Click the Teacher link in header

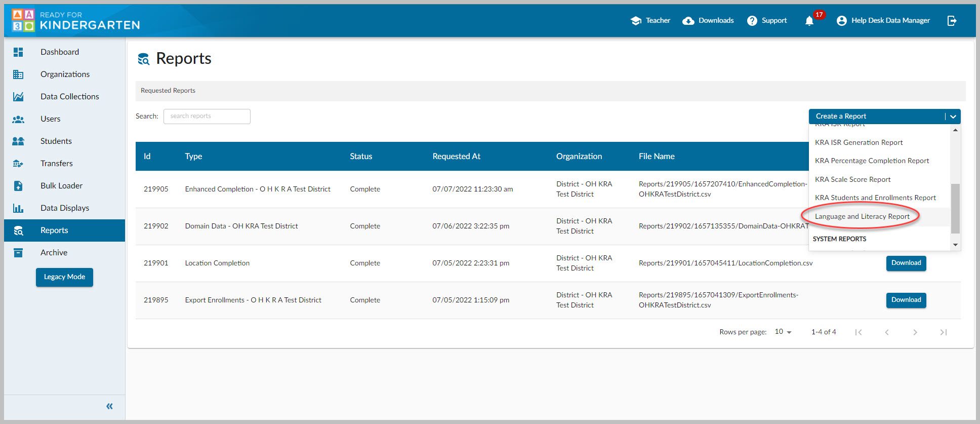tap(658, 20)
